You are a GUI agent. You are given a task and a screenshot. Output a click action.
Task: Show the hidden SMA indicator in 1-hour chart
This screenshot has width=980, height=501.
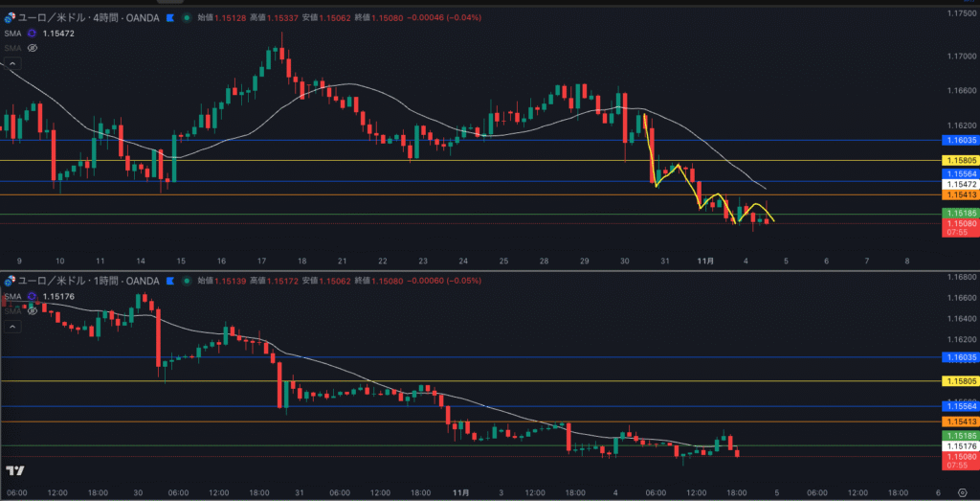pos(33,310)
